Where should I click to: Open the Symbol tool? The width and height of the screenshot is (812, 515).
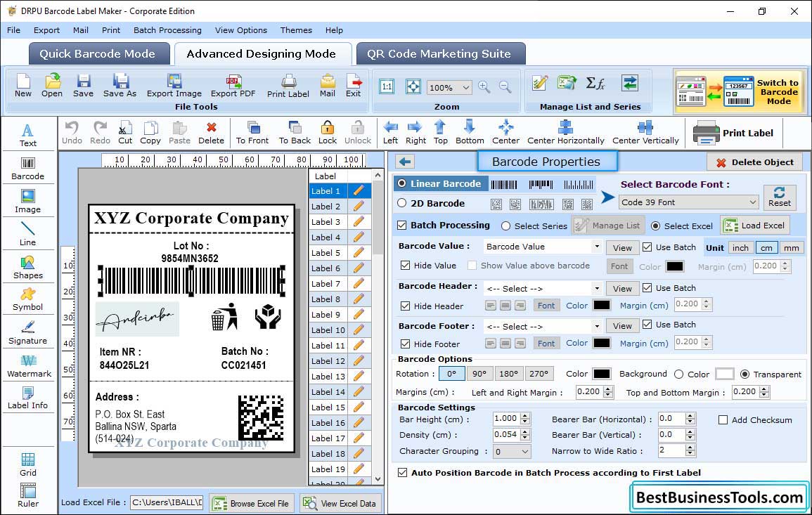[28, 300]
